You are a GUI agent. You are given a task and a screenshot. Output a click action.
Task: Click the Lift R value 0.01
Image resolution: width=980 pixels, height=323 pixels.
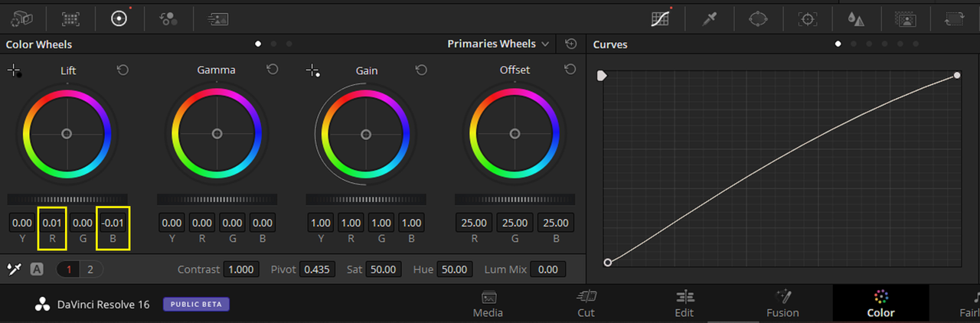pos(52,223)
